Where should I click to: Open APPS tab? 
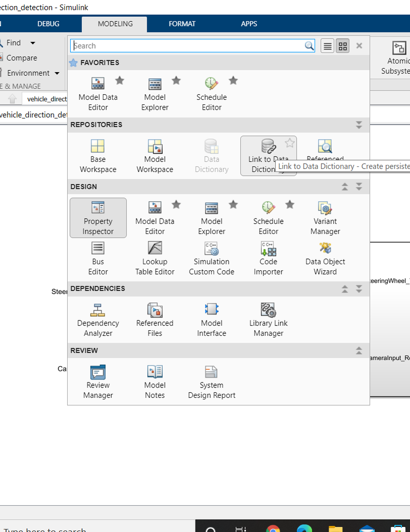[x=249, y=24]
